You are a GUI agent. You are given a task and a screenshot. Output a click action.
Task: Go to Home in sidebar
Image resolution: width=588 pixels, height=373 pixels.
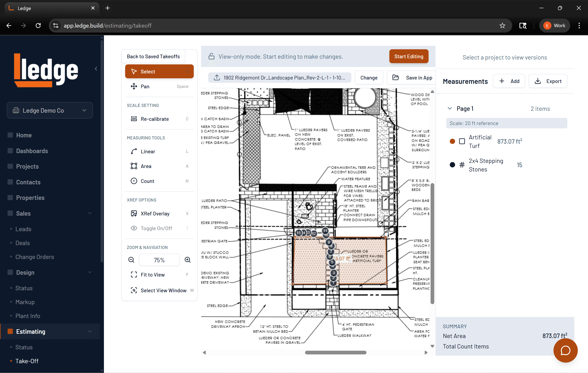click(x=24, y=135)
